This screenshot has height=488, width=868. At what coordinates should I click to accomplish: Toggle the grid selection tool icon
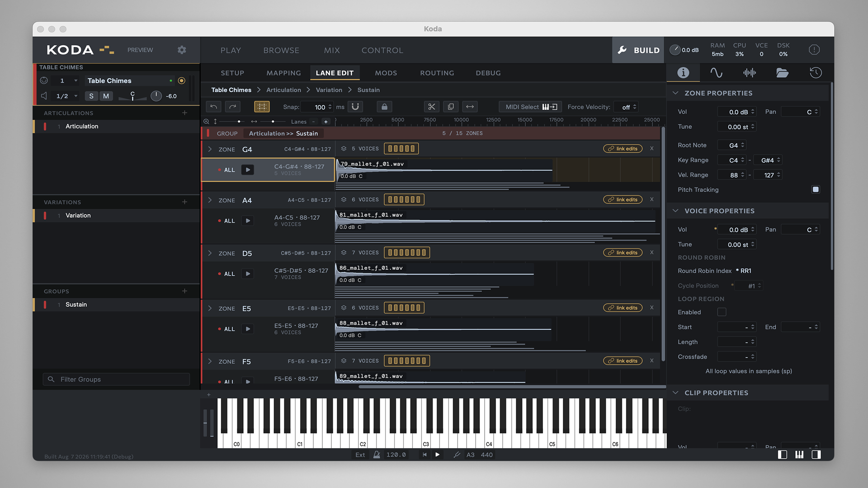pyautogui.click(x=262, y=107)
